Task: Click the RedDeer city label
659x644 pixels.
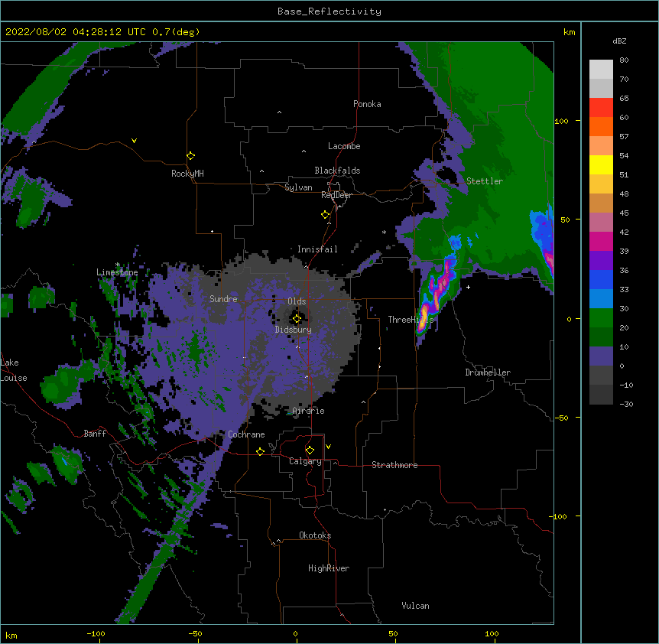Action: (x=336, y=195)
